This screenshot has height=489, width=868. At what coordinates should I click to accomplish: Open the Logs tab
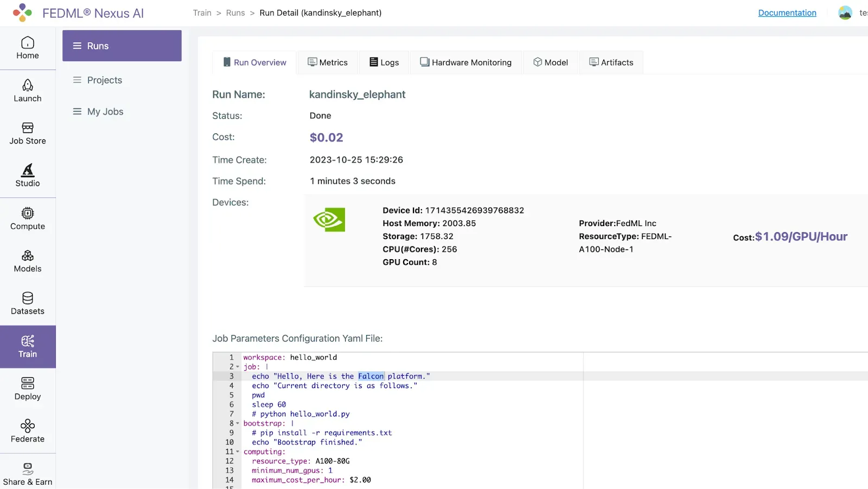tap(384, 62)
